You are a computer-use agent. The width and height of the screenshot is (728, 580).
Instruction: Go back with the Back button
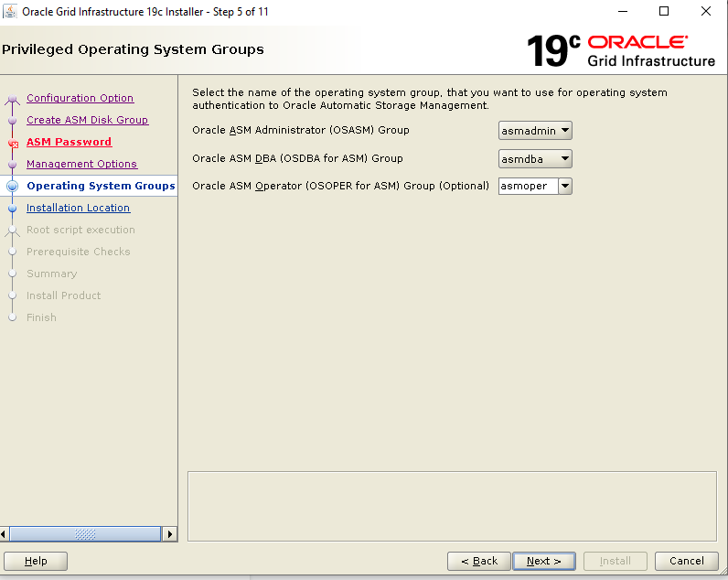[x=479, y=561]
